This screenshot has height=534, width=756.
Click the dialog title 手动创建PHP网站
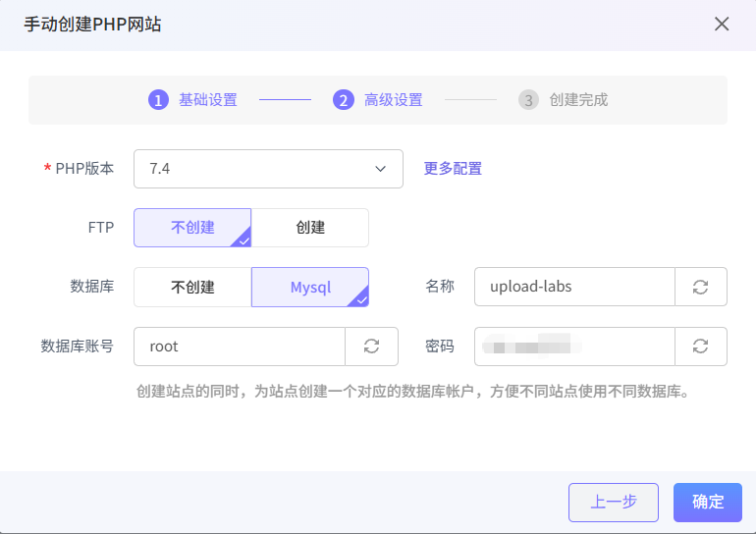[x=92, y=25]
